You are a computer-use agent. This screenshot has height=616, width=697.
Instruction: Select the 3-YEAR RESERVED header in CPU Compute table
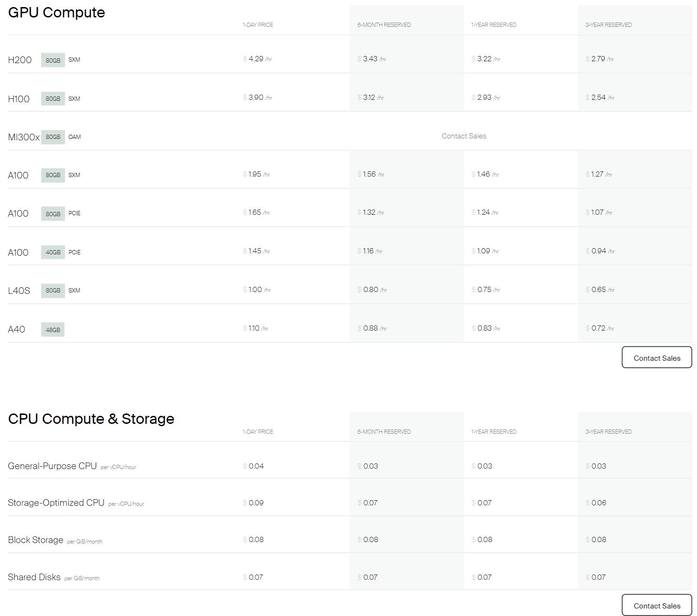[x=608, y=432]
